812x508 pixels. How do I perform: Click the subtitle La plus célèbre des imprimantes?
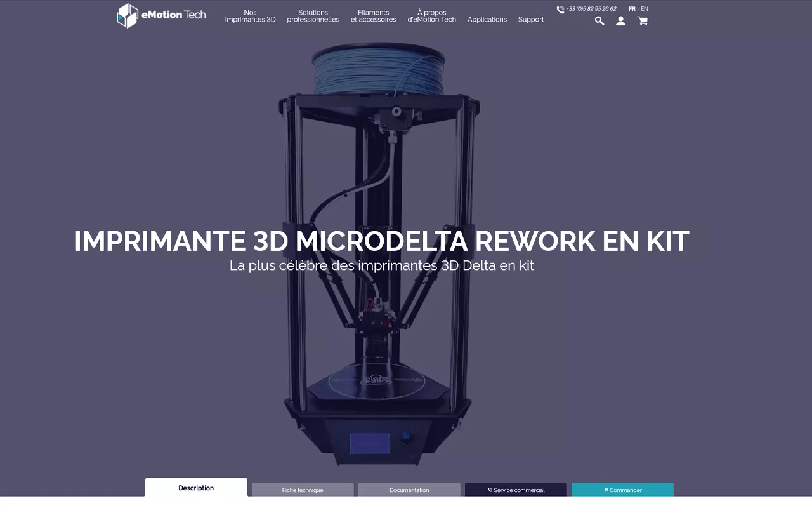pyautogui.click(x=382, y=265)
